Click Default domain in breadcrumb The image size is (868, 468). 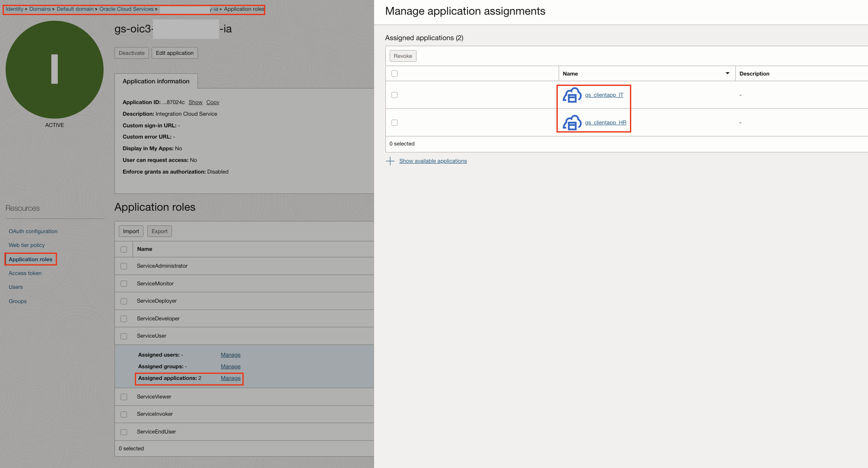[x=75, y=9]
